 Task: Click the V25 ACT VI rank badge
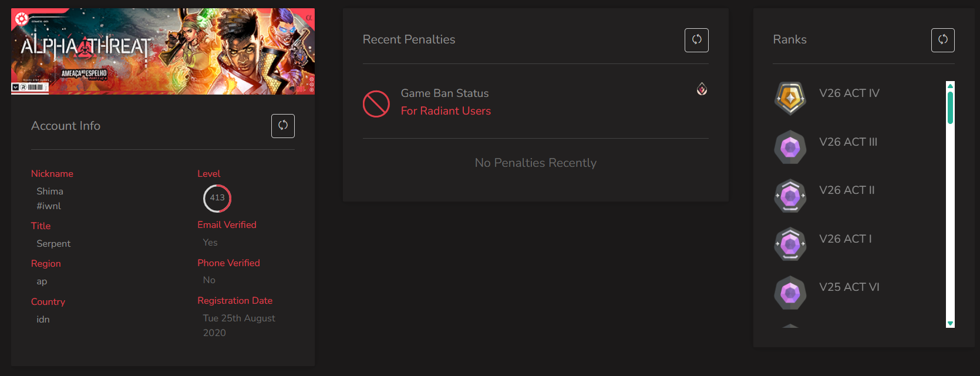pos(790,293)
